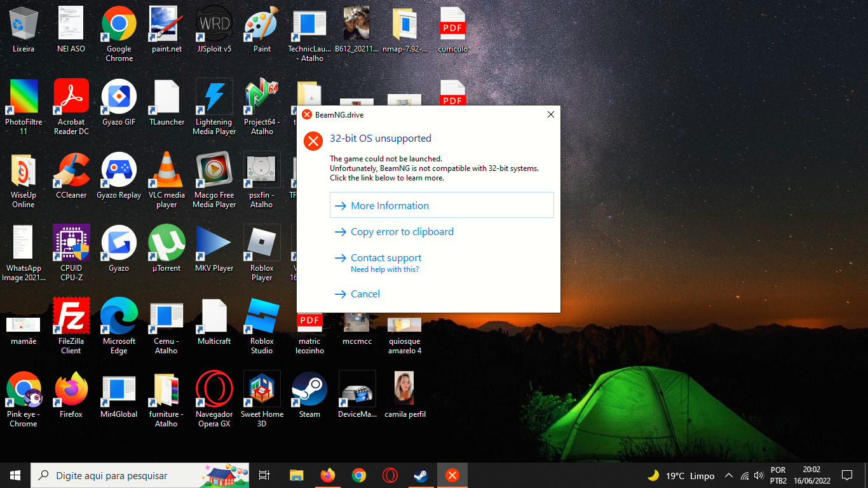Open the volume control in system tray
The height and width of the screenshot is (488, 868).
pyautogui.click(x=758, y=475)
